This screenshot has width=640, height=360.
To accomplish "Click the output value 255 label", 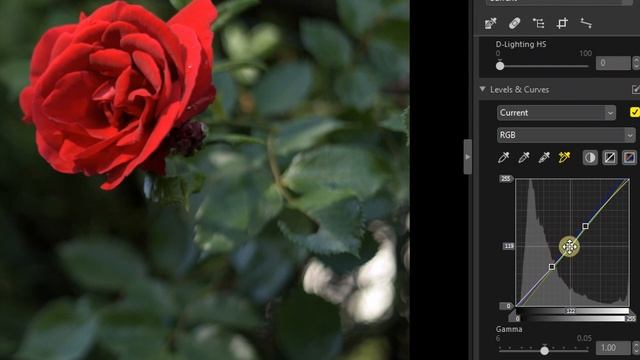I will point(506,179).
